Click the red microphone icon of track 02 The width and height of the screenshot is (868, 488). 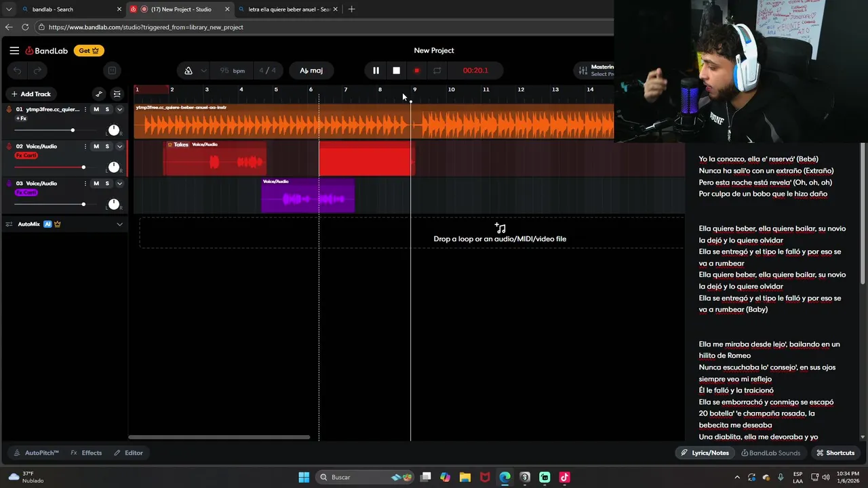point(9,146)
